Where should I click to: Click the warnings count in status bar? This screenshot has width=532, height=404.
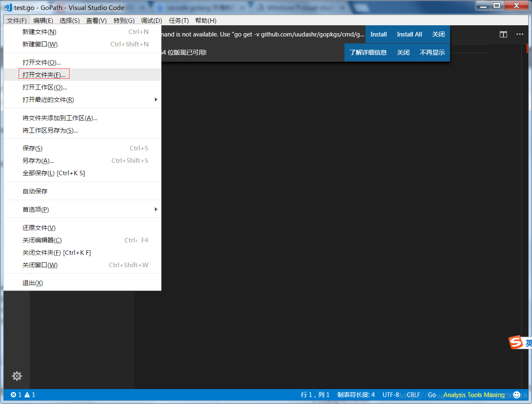[30, 395]
